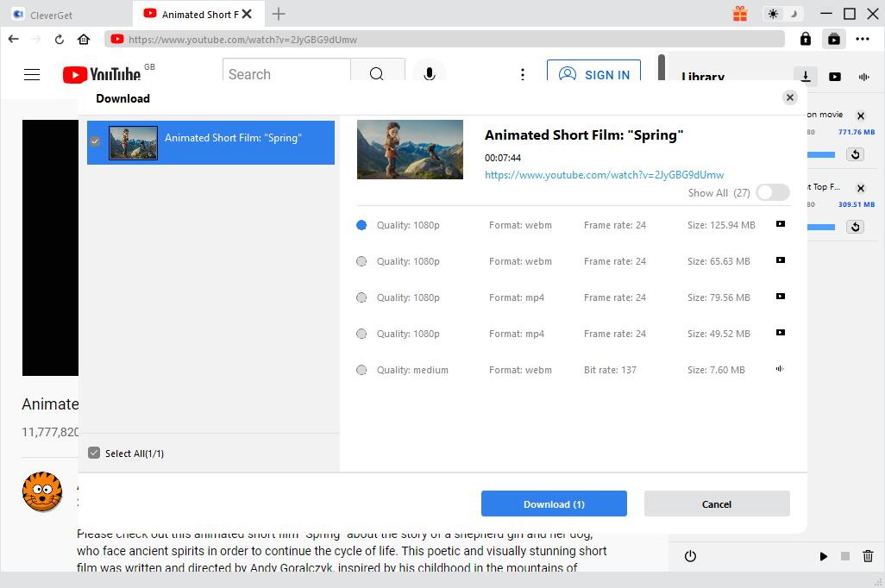Image resolution: width=885 pixels, height=588 pixels.
Task: Open the Library audio tab icon
Action: tap(863, 77)
